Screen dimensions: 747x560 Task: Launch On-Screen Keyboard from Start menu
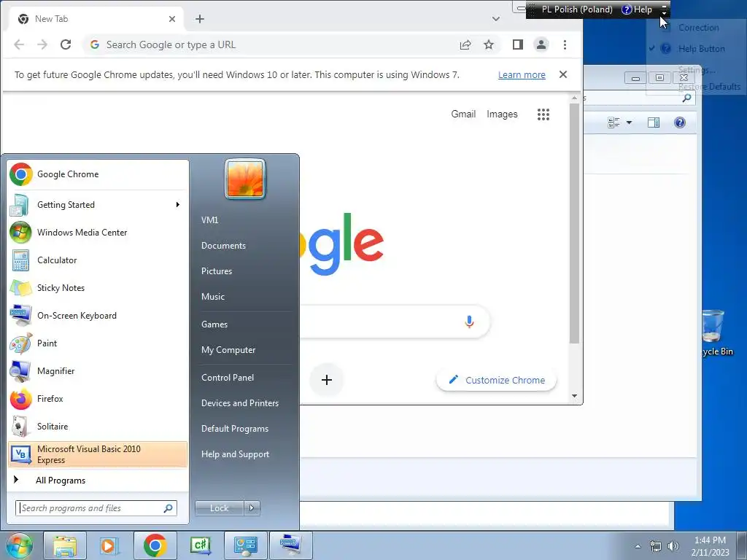[98, 315]
